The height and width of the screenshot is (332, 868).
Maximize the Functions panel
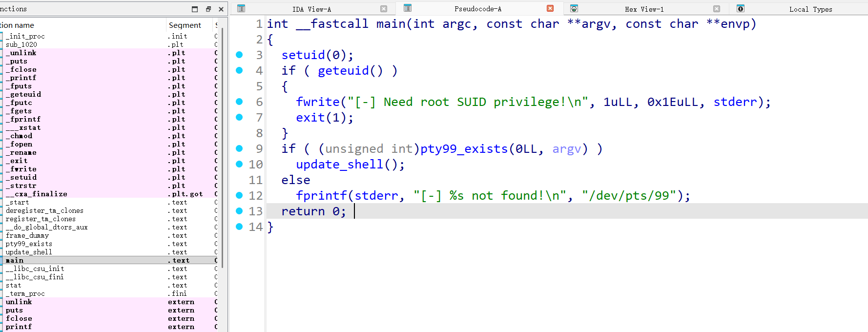click(195, 9)
